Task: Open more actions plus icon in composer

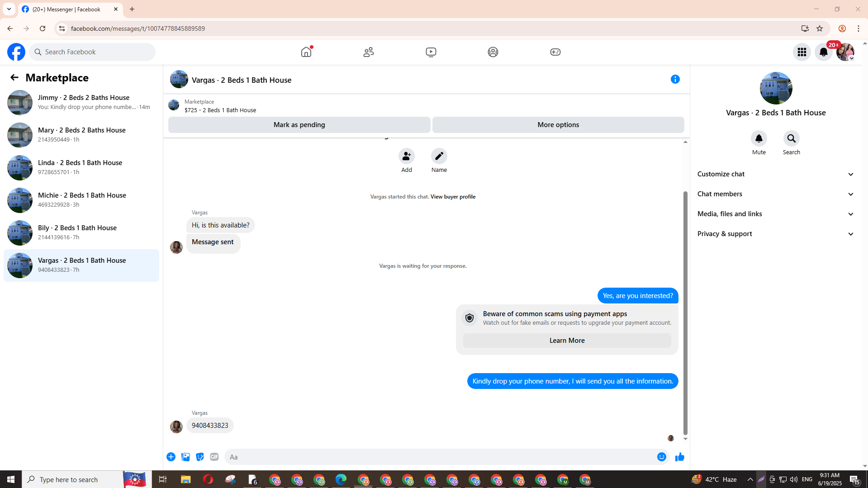Action: click(x=171, y=457)
